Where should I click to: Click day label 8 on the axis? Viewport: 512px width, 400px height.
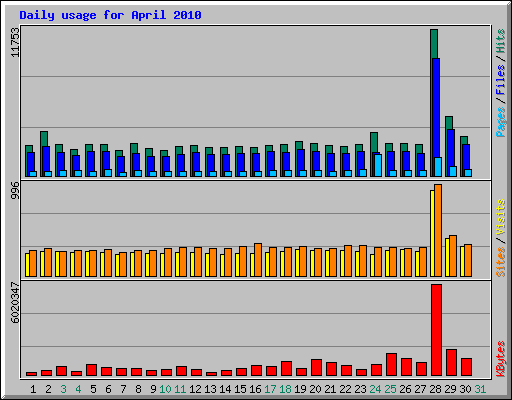138,389
